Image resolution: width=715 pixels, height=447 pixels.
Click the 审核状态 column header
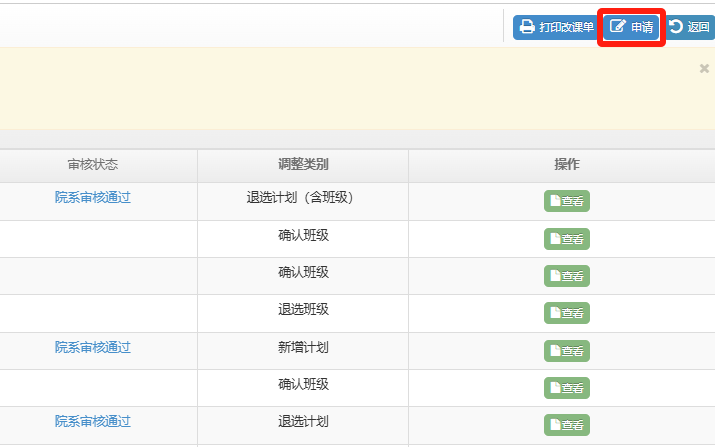[93, 165]
